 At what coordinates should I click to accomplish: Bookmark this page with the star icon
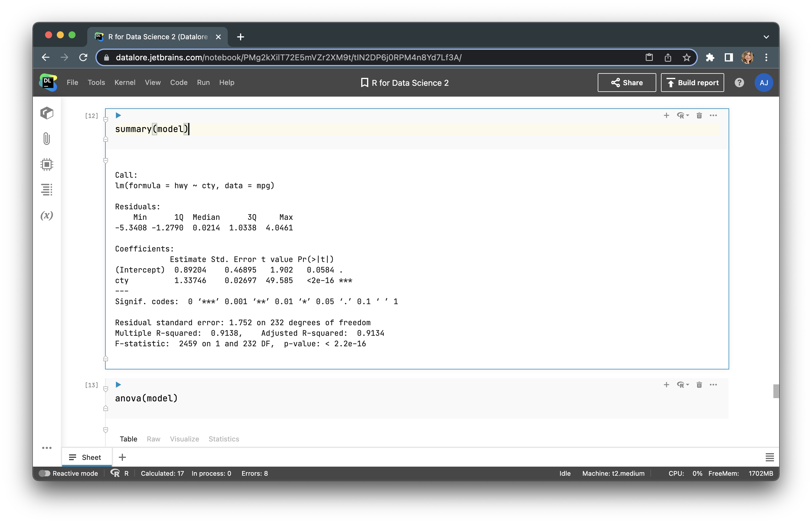686,57
